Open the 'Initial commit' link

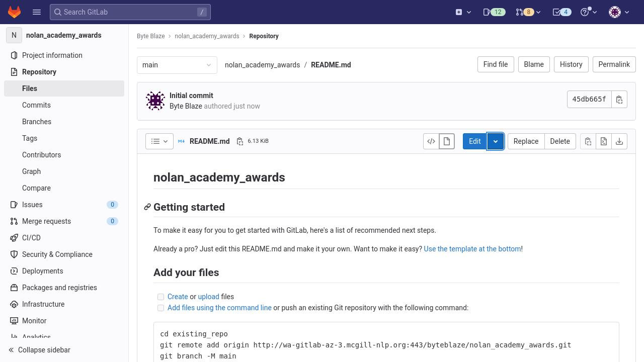191,96
